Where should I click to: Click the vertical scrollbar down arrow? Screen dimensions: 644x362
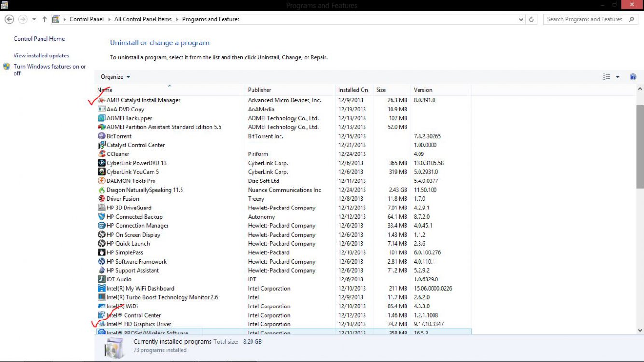(640, 331)
